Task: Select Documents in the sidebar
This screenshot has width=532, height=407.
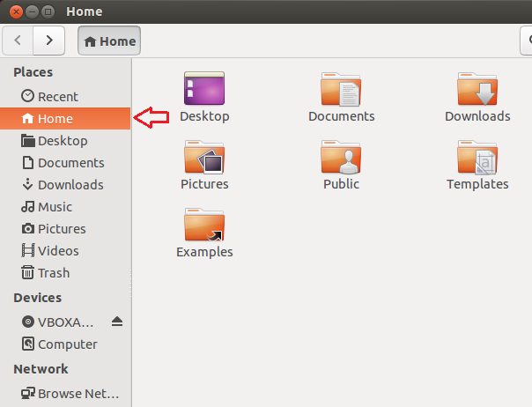Action: tap(65, 163)
